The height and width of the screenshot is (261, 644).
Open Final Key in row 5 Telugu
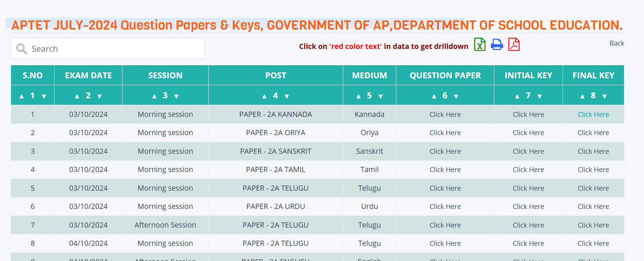click(593, 188)
